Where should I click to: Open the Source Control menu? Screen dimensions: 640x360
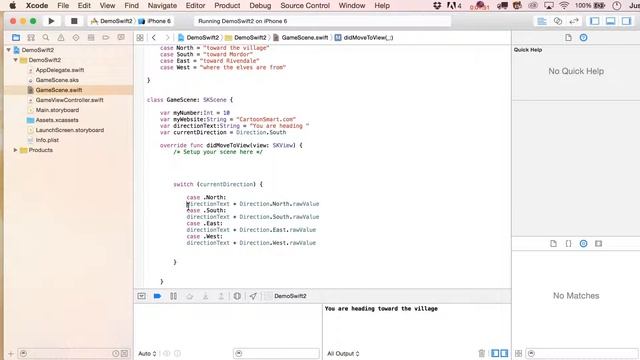[x=305, y=6]
